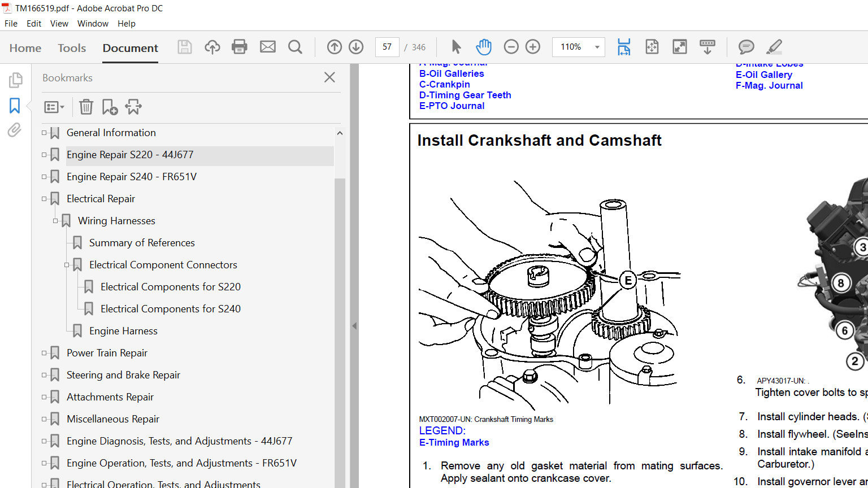Switch to the Home tab
Viewport: 868px width, 488px height.
coord(25,48)
